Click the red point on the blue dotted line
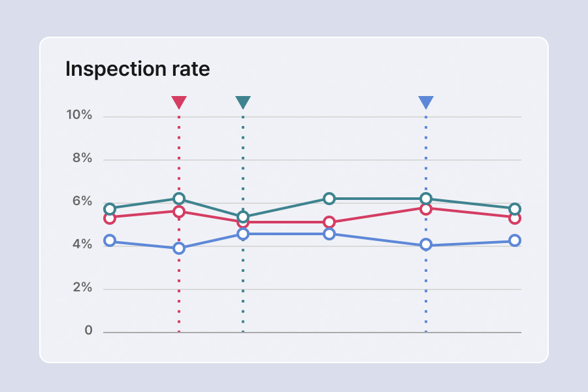 [426, 209]
